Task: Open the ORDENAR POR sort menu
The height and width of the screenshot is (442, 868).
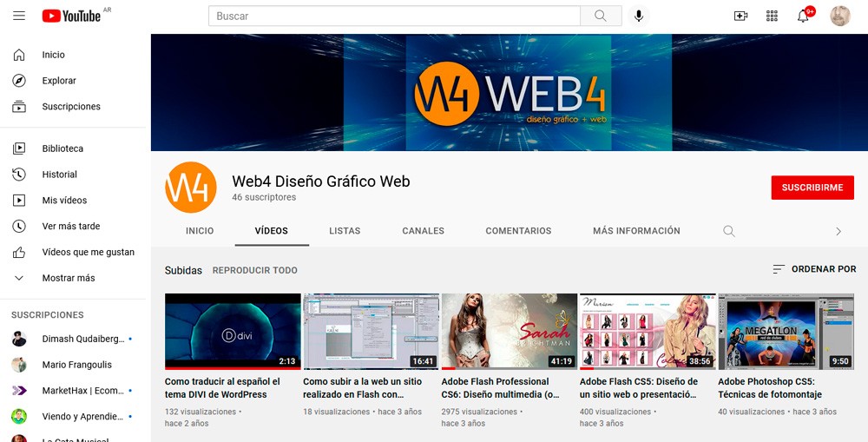Action: pyautogui.click(x=814, y=269)
